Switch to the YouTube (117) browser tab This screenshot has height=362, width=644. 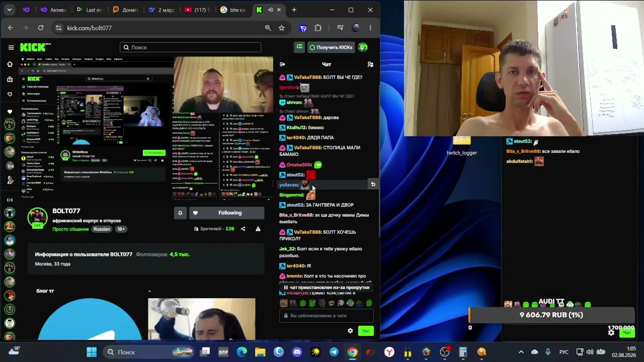coord(198,10)
